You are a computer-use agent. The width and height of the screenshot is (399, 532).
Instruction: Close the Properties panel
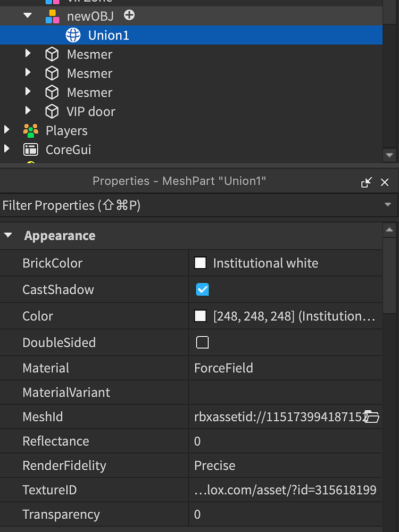tap(385, 182)
